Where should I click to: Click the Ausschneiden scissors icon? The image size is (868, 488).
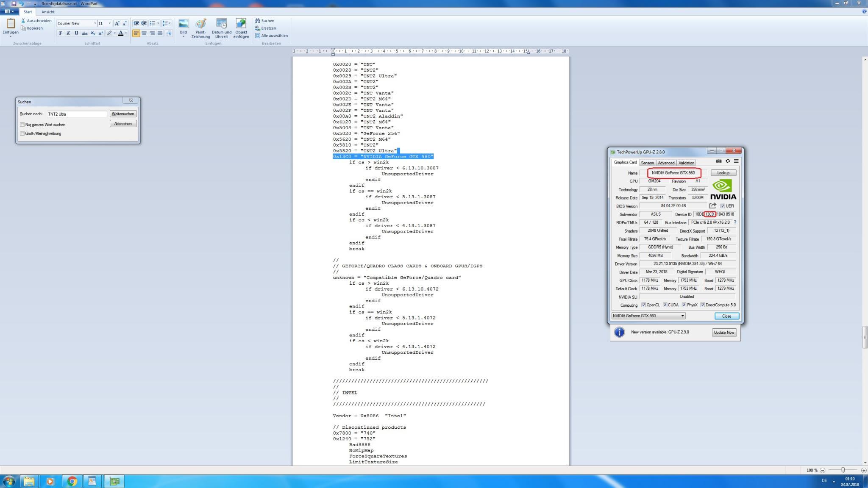(23, 21)
